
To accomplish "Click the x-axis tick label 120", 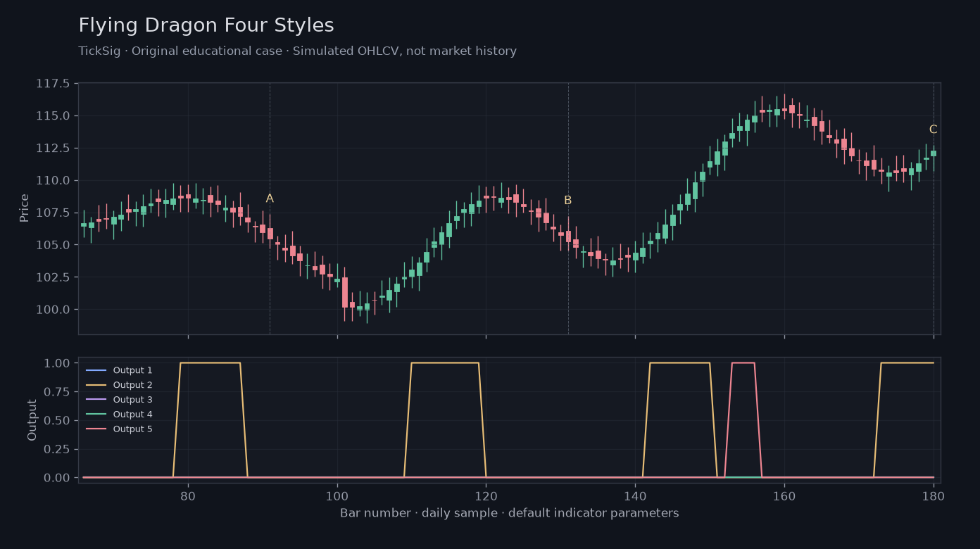I will click(x=486, y=495).
